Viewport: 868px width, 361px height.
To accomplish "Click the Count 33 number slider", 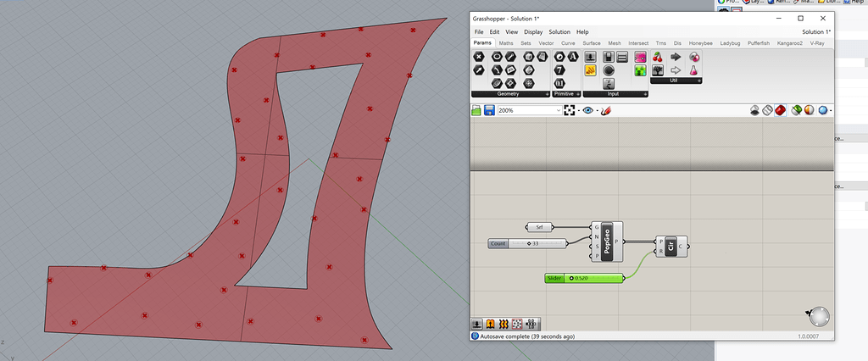I will [x=527, y=243].
